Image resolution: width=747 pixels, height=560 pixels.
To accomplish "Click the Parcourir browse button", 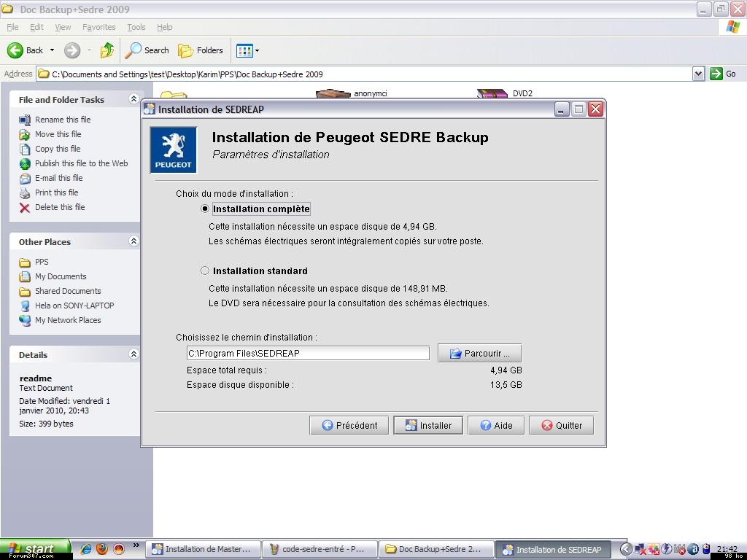I will [x=479, y=354].
